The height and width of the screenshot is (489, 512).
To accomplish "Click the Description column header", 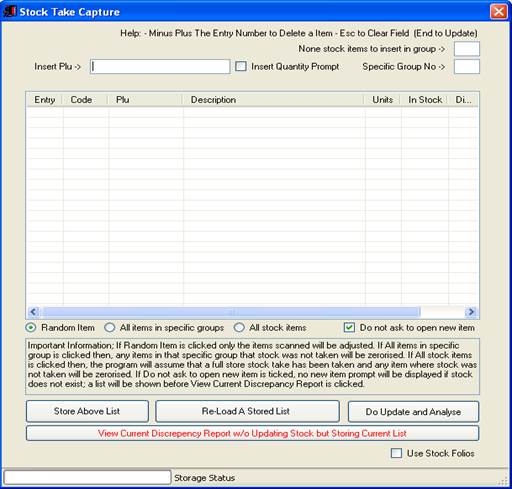I will (273, 100).
